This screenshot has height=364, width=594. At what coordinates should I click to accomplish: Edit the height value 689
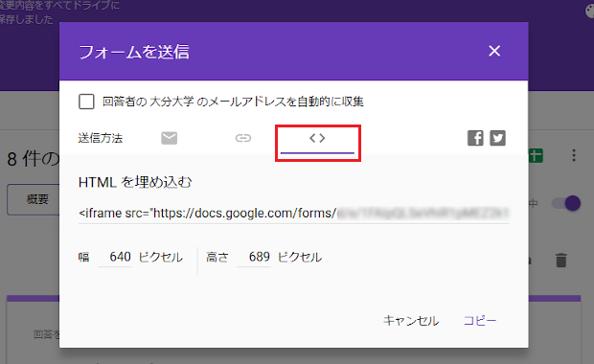(254, 257)
